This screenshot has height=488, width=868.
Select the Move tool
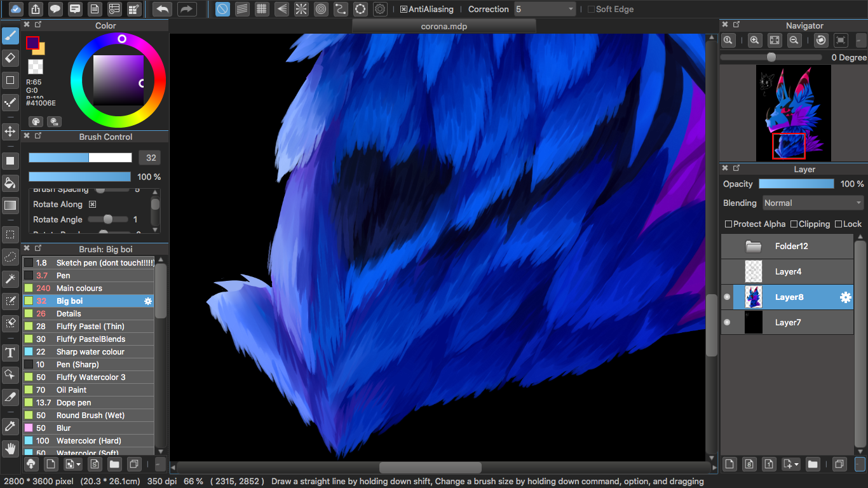coord(10,132)
